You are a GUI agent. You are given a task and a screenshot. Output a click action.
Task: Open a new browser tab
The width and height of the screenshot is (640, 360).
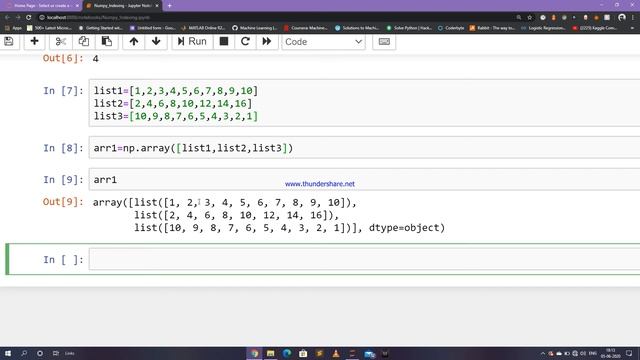coord(169,6)
